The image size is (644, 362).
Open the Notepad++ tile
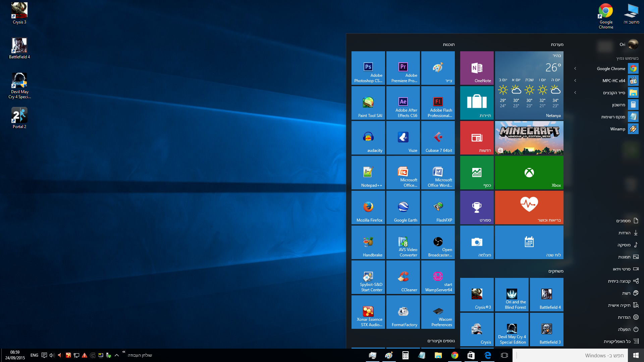tap(368, 173)
